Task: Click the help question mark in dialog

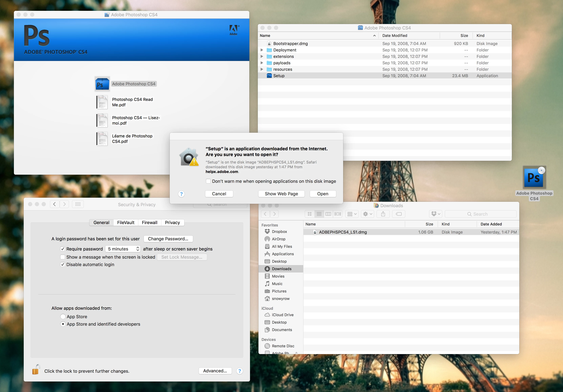Action: [x=181, y=194]
